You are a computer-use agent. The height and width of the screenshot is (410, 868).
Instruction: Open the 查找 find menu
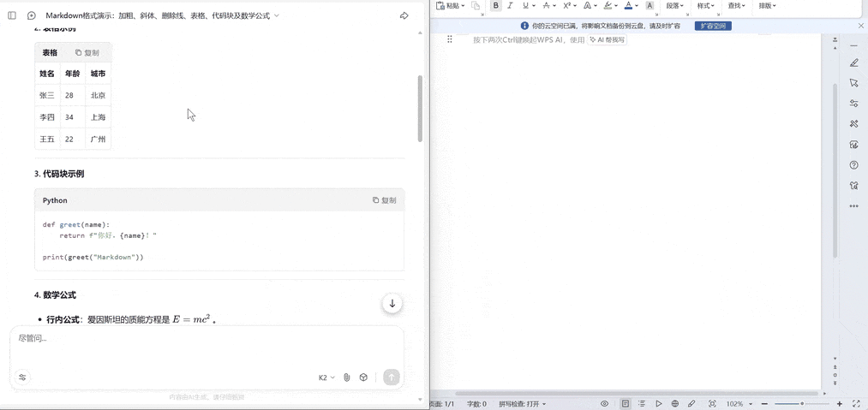[736, 5]
